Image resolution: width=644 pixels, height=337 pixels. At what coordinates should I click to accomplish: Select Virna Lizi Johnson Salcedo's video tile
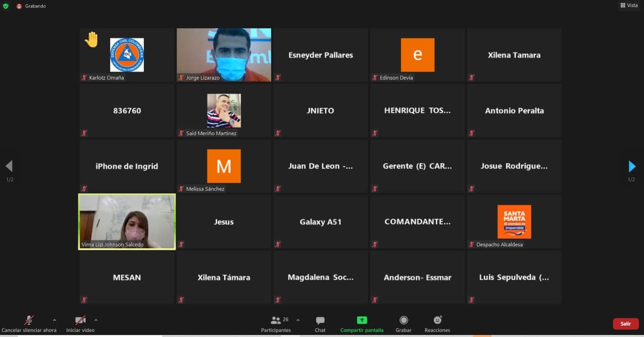click(x=127, y=222)
